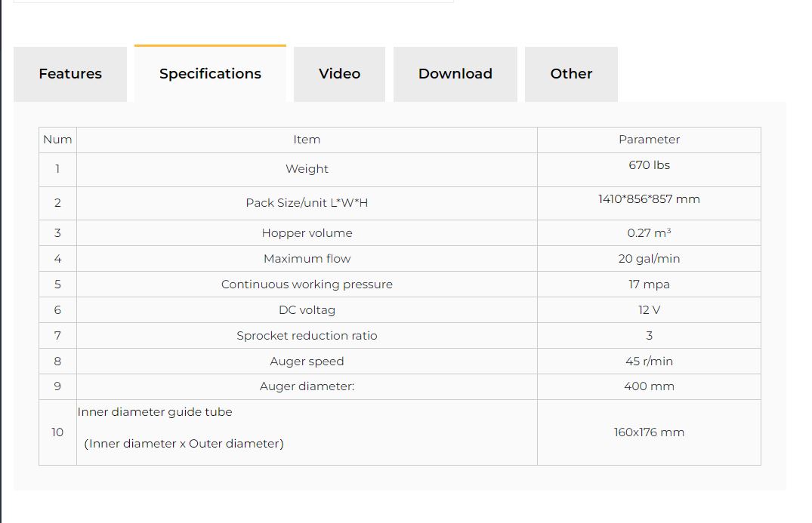
Task: Select the Continuous working pressure cell
Action: (307, 285)
